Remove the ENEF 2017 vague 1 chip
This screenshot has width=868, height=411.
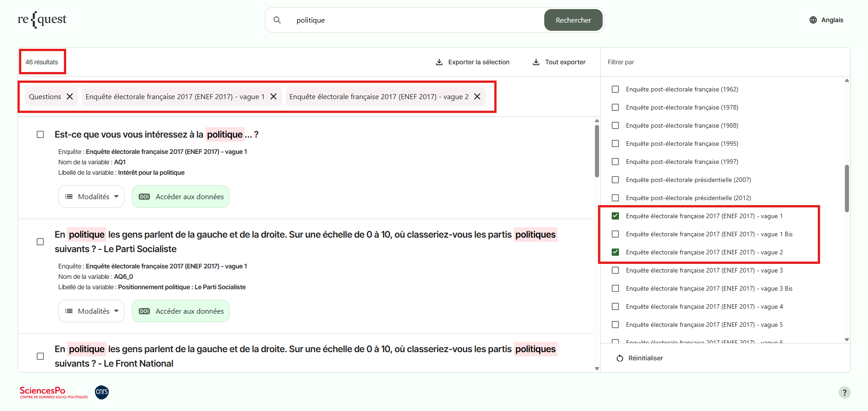click(x=273, y=96)
